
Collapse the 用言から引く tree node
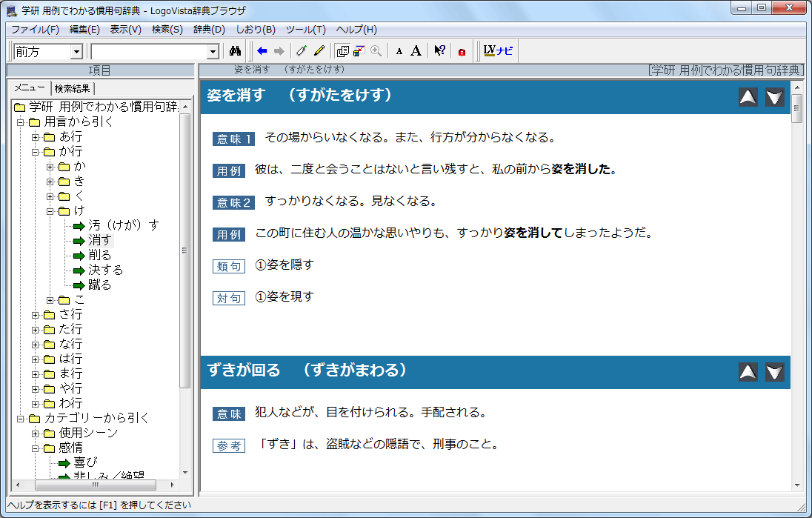pyautogui.click(x=20, y=122)
